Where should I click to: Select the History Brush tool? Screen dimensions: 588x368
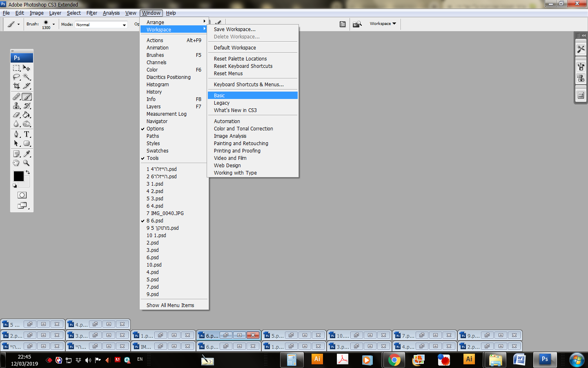pyautogui.click(x=27, y=106)
